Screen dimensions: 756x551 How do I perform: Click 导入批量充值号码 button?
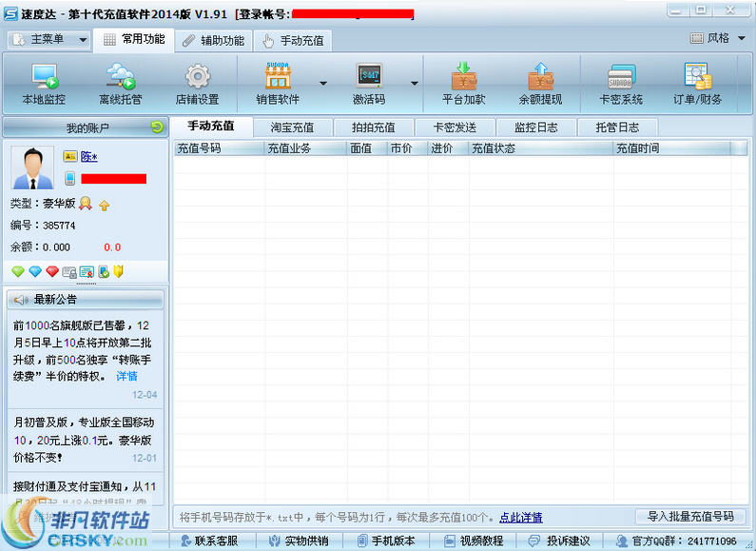(x=690, y=516)
